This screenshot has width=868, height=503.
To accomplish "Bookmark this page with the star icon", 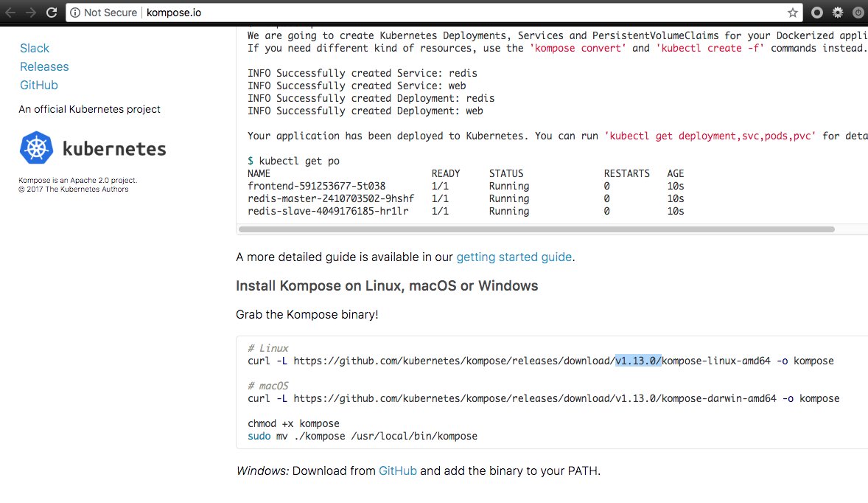I will pos(793,13).
